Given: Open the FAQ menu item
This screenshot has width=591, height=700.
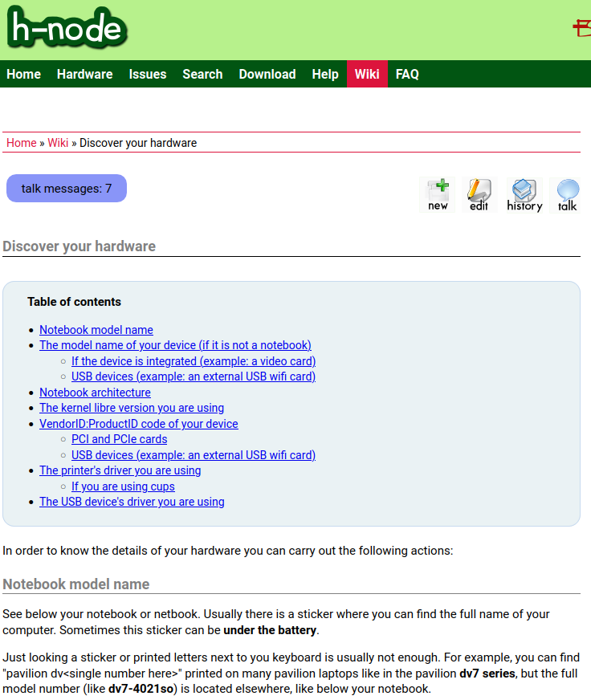Looking at the screenshot, I should coord(407,74).
